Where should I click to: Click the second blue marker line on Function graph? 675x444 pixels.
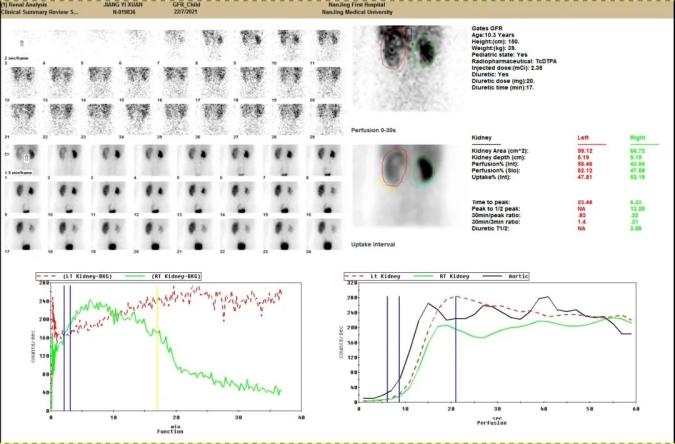click(x=70, y=347)
